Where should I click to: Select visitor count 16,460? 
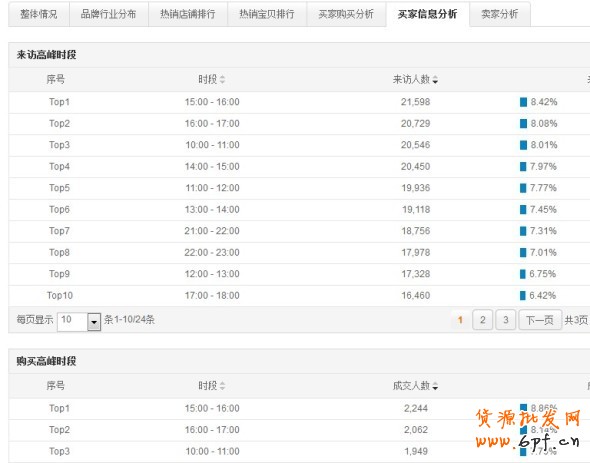point(415,295)
